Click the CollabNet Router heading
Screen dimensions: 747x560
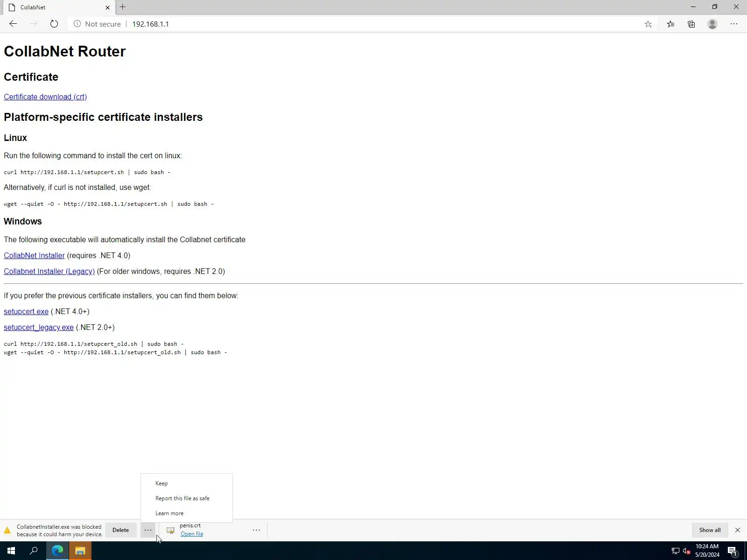[65, 51]
